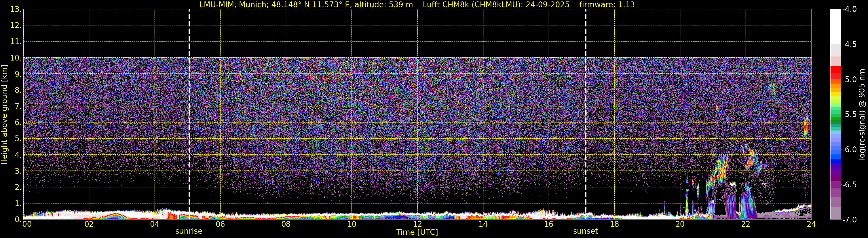Click the "18" time-axis tick label
The image size is (868, 238).
coord(615,224)
